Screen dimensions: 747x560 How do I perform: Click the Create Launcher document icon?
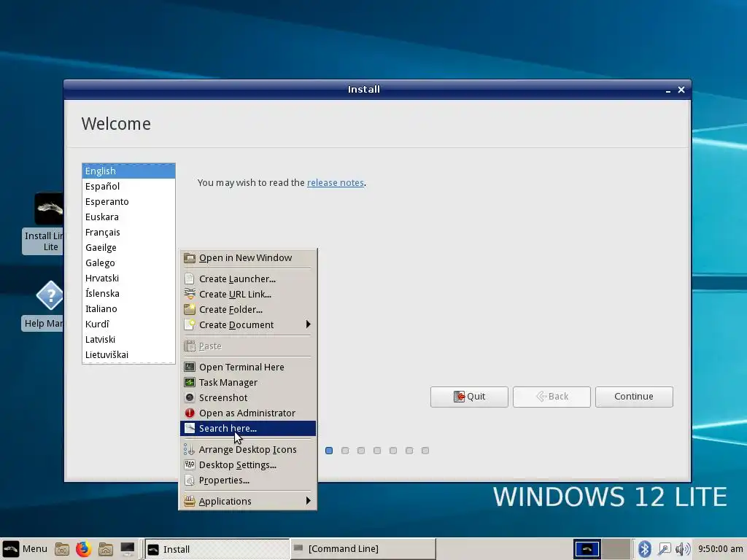(190, 279)
